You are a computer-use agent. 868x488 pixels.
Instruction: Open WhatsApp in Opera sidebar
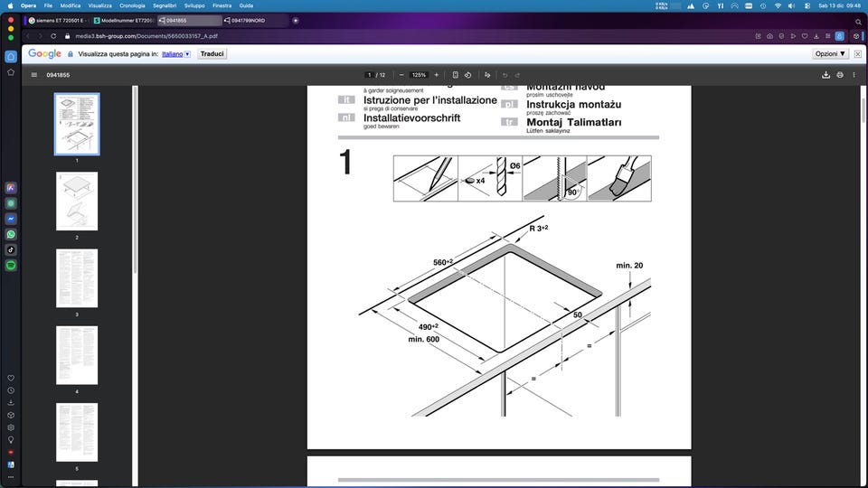(x=11, y=235)
